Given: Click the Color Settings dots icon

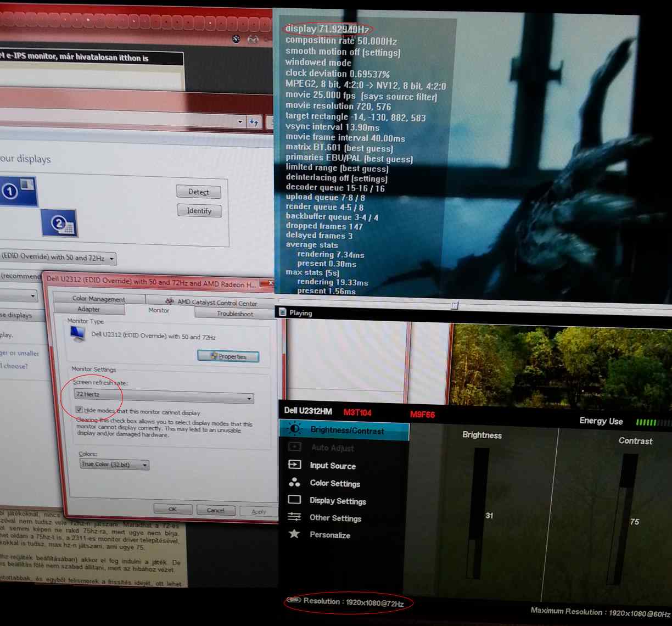Looking at the screenshot, I should pyautogui.click(x=294, y=482).
